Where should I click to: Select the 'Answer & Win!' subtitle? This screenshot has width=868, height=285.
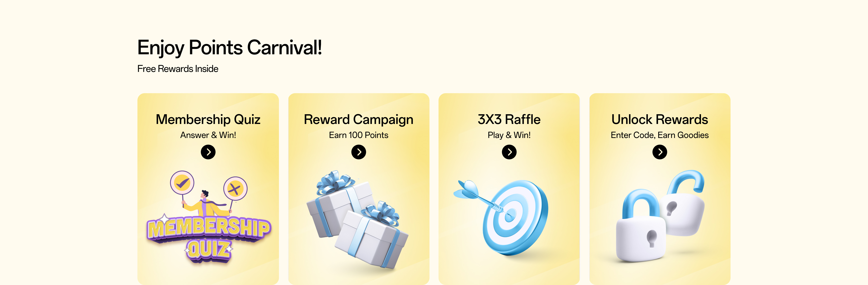(208, 135)
